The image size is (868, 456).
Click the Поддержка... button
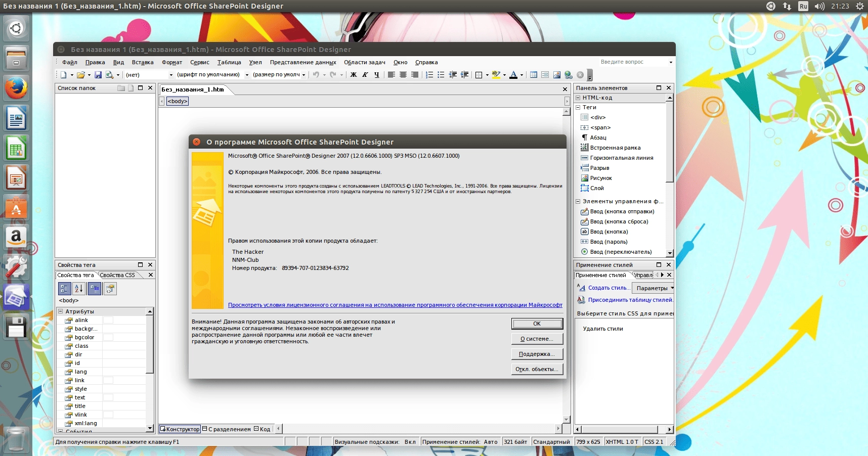(x=537, y=354)
